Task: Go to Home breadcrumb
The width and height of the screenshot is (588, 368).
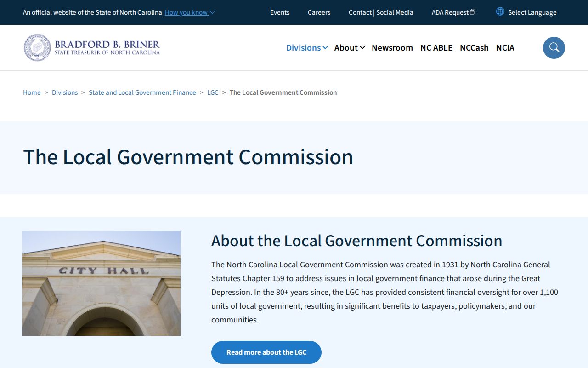Action: click(32, 92)
